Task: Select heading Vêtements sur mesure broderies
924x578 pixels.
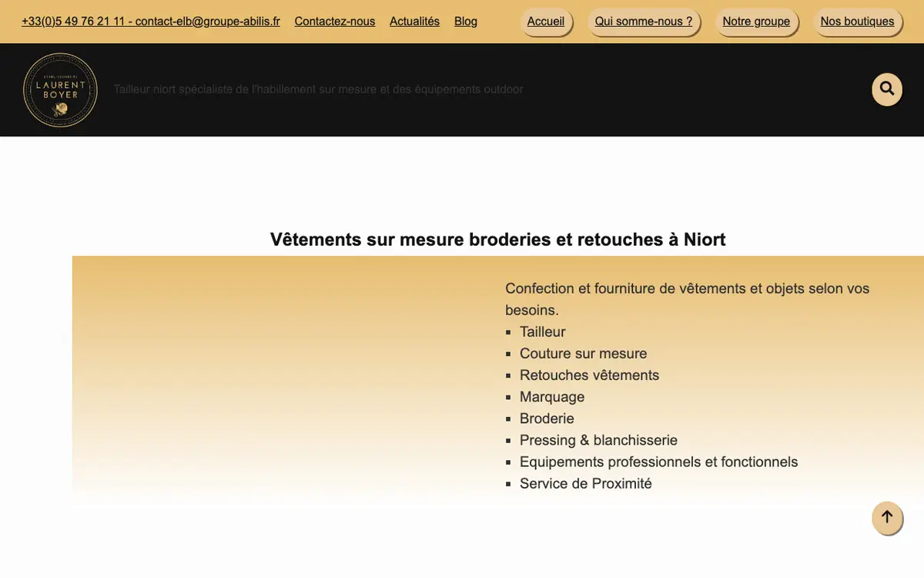Action: coord(498,240)
